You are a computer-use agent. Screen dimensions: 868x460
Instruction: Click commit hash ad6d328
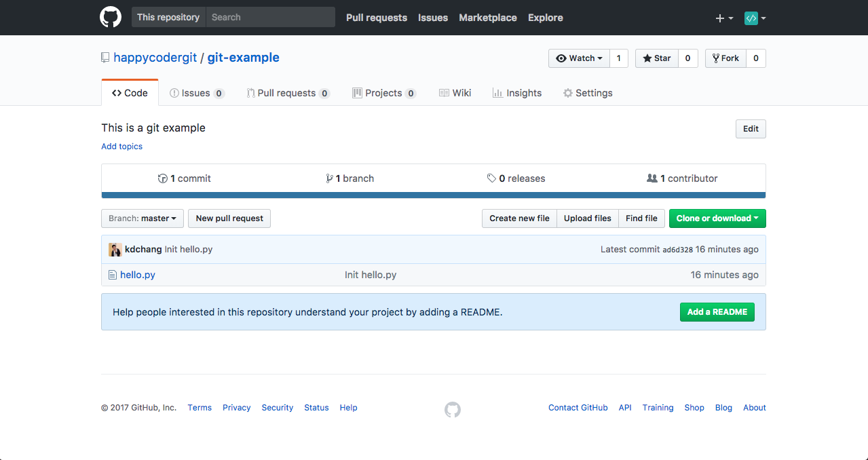pyautogui.click(x=677, y=250)
